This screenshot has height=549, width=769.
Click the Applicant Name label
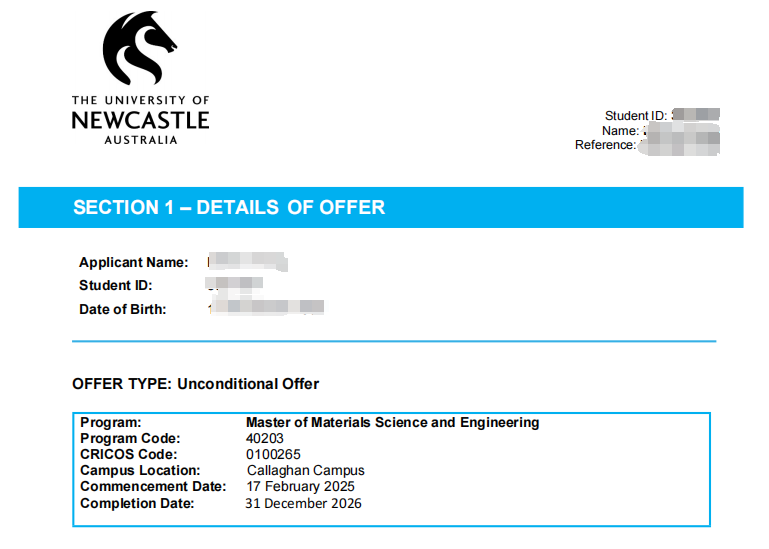click(x=133, y=263)
